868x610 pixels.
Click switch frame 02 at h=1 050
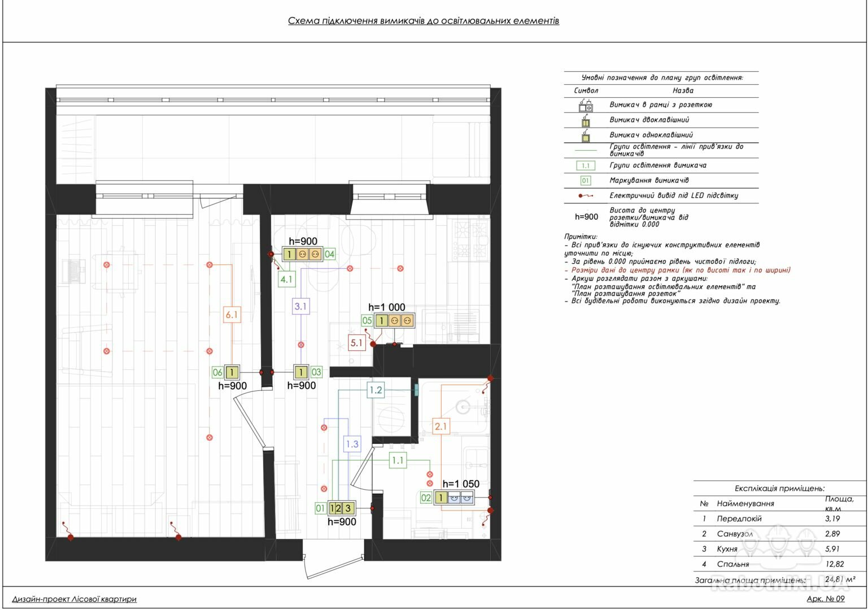click(454, 498)
